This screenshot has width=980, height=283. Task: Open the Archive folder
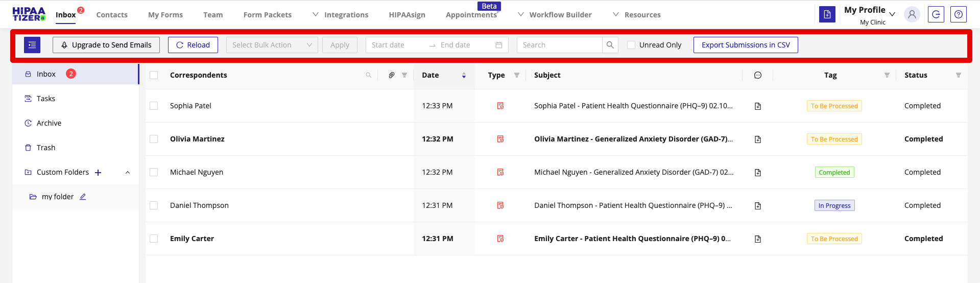(49, 123)
